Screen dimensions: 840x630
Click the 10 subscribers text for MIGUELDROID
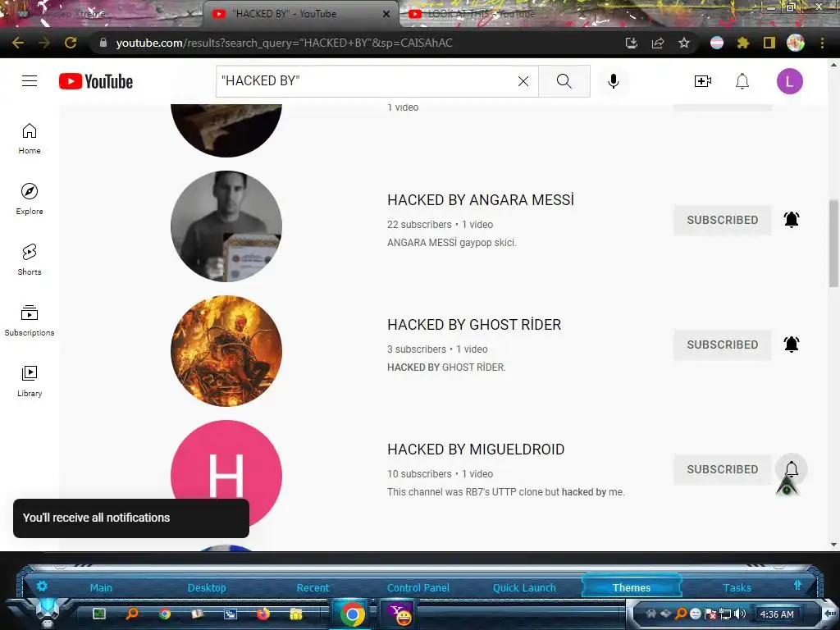(x=419, y=474)
